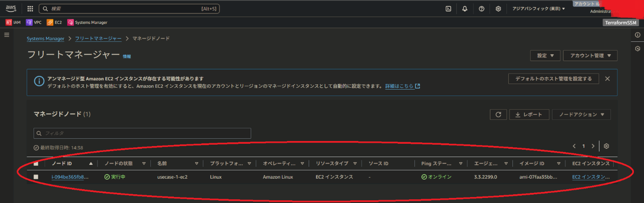Open the right sidebar icon below the info icon
This screenshot has height=203, width=644.
point(638,49)
